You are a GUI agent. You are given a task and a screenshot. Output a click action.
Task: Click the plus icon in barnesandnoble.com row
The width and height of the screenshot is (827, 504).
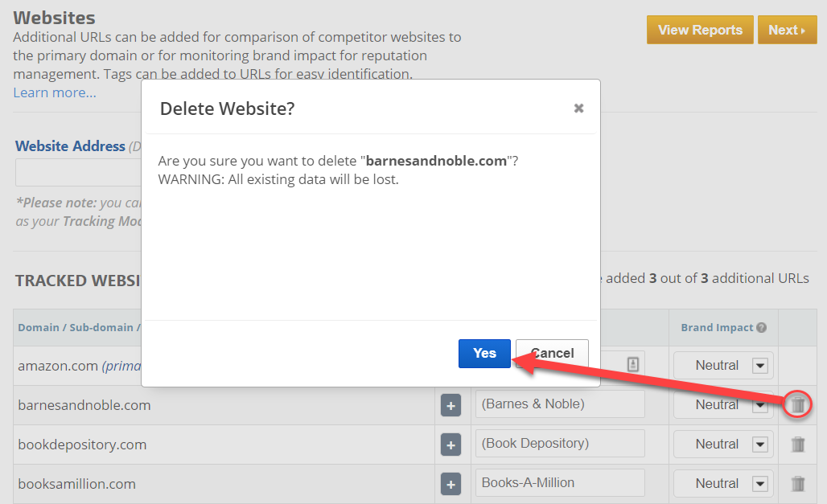pyautogui.click(x=451, y=406)
